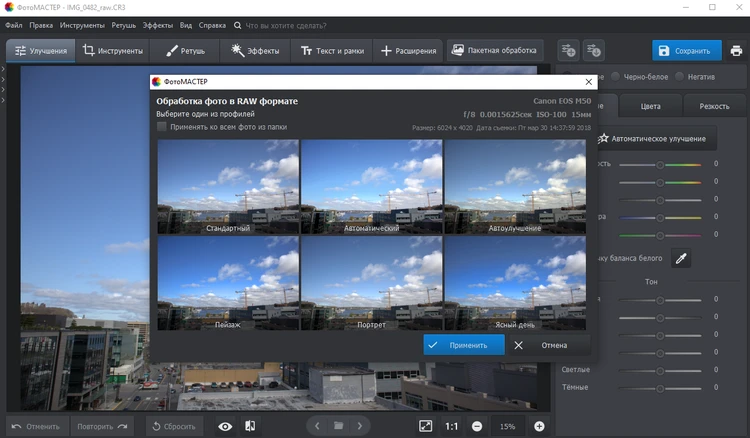Click the Применить button
This screenshot has height=438, width=750.
[x=463, y=344]
